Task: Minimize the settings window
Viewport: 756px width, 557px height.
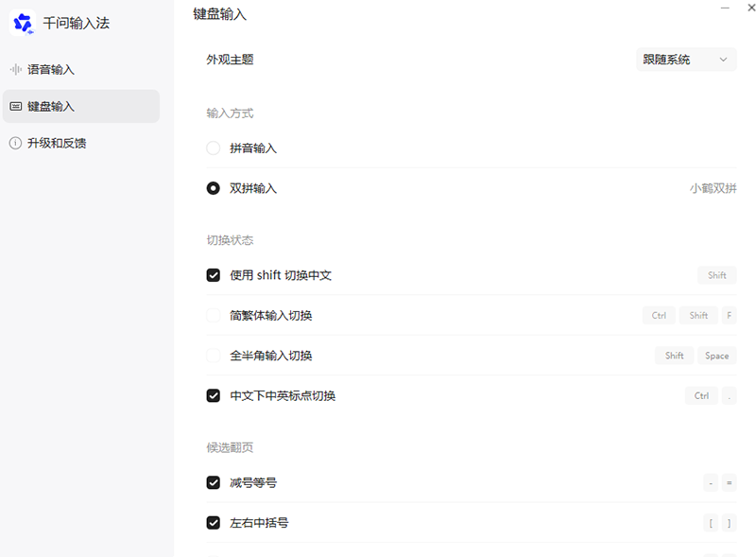Action: (725, 8)
